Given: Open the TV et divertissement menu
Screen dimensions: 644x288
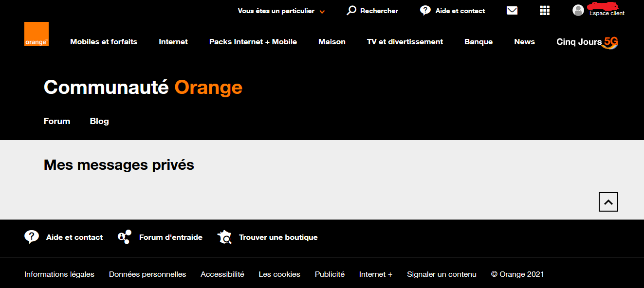Looking at the screenshot, I should click(405, 42).
